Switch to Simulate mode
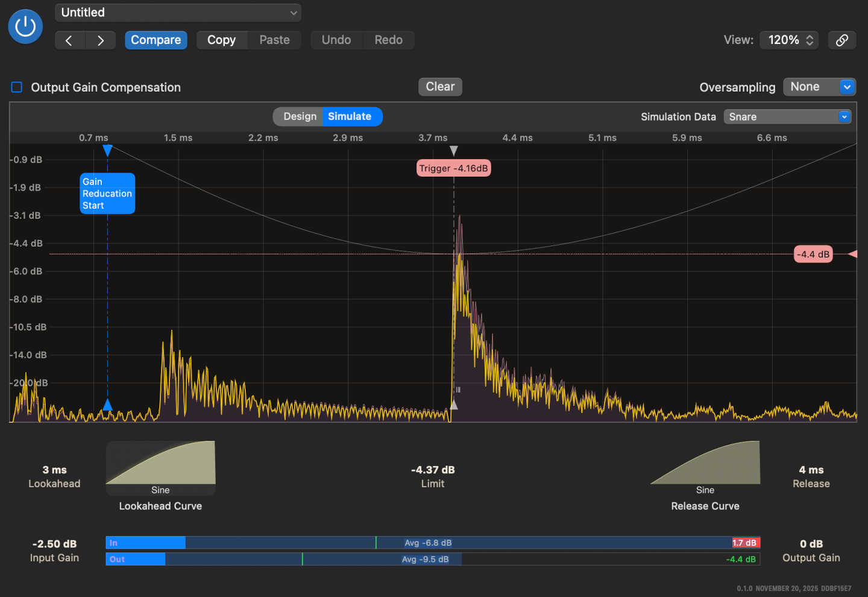The width and height of the screenshot is (868, 597). [x=350, y=116]
